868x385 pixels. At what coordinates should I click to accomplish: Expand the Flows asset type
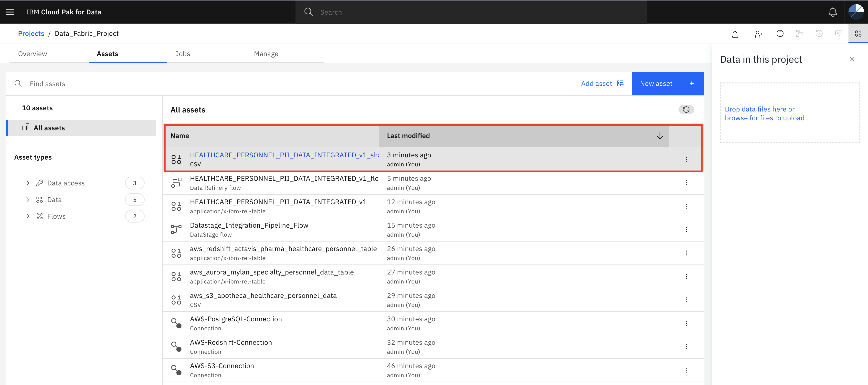point(28,216)
